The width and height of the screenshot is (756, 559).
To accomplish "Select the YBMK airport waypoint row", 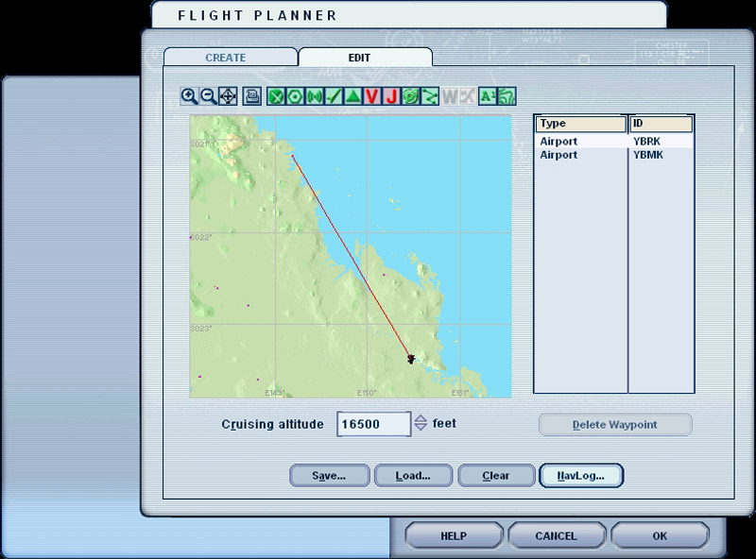I will pos(614,155).
